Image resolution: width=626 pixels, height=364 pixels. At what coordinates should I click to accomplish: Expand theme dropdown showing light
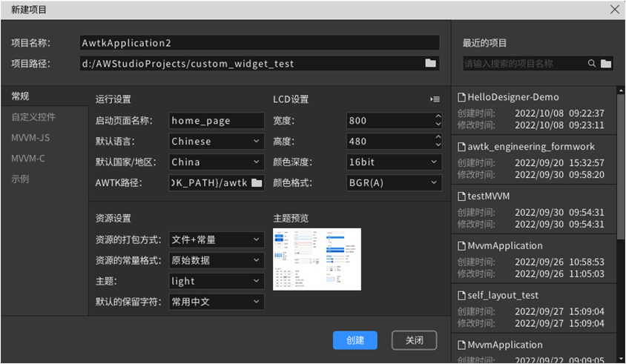pyautogui.click(x=217, y=281)
